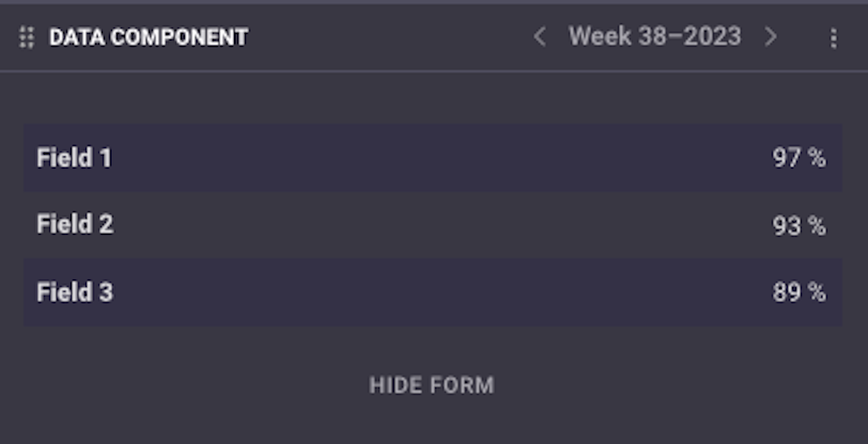
Task: Advance to the next week with right chevron
Action: (x=771, y=37)
